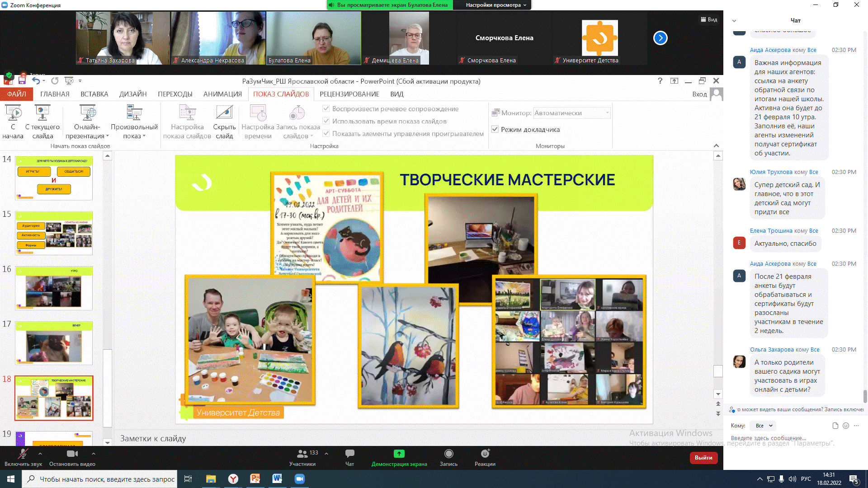Expand participants options caret
Image resolution: width=868 pixels, height=488 pixels.
click(x=326, y=453)
